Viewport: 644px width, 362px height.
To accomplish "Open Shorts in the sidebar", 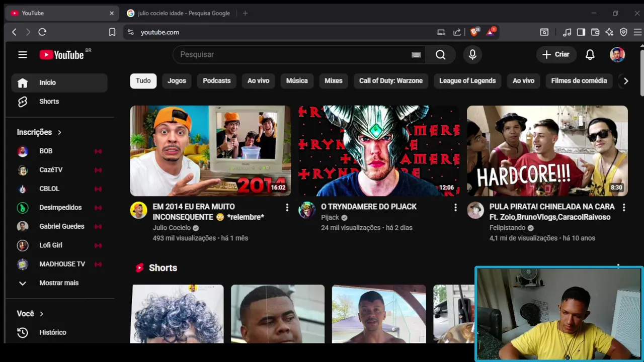I will click(x=59, y=102).
